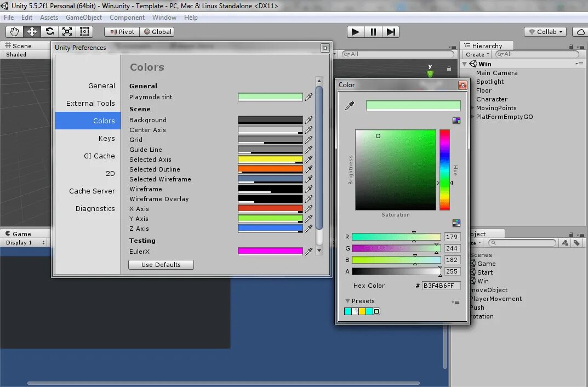Change slider mode icon above RGB sliders
588x387 pixels.
click(x=456, y=223)
